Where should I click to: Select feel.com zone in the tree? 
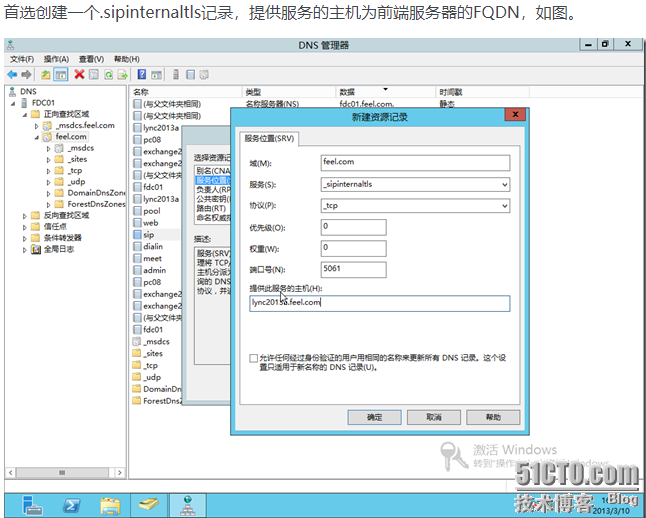point(71,136)
